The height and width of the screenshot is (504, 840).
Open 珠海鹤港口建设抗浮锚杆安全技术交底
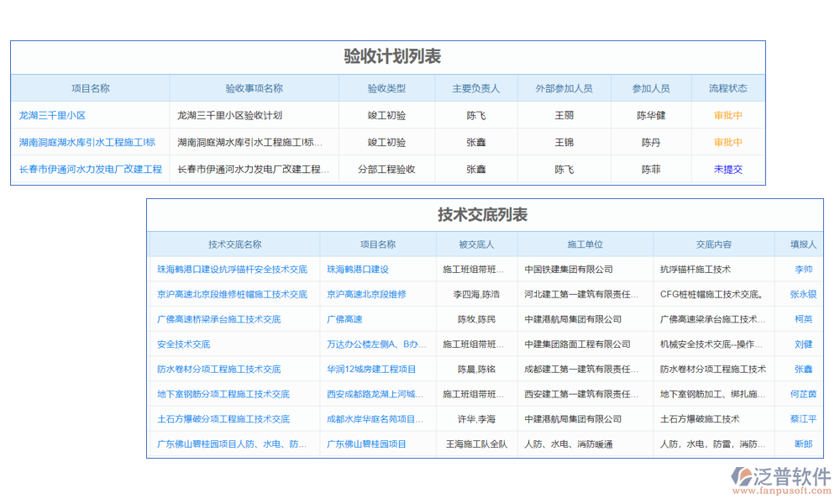pos(234,269)
